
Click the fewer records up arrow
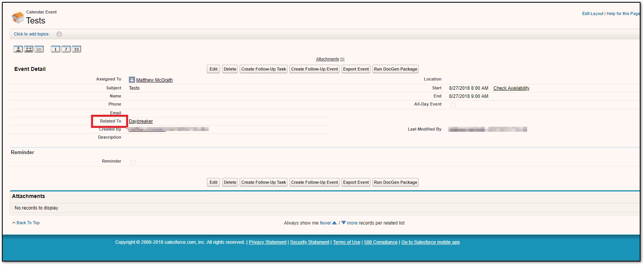[x=335, y=223]
